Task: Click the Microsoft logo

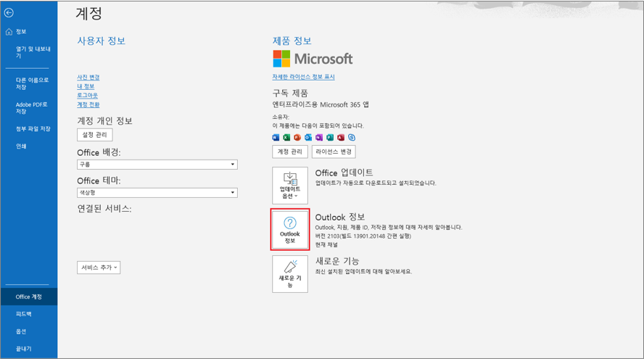Action: (x=313, y=59)
